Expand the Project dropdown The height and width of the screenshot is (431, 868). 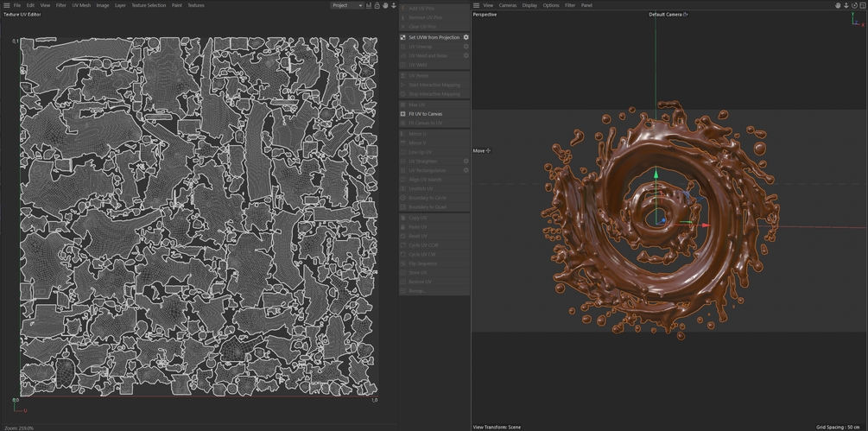[347, 5]
